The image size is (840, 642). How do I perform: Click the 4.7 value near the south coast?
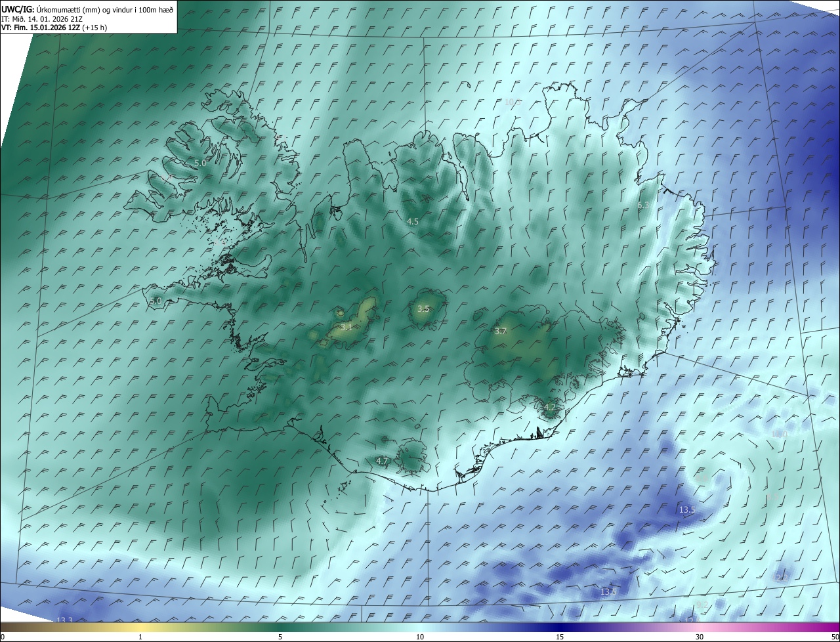(382, 461)
